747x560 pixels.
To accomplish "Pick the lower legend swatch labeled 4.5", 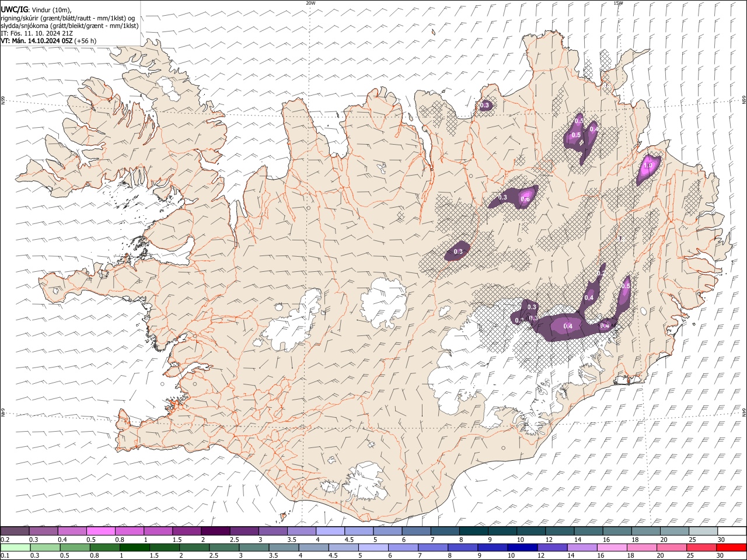I will point(343,547).
